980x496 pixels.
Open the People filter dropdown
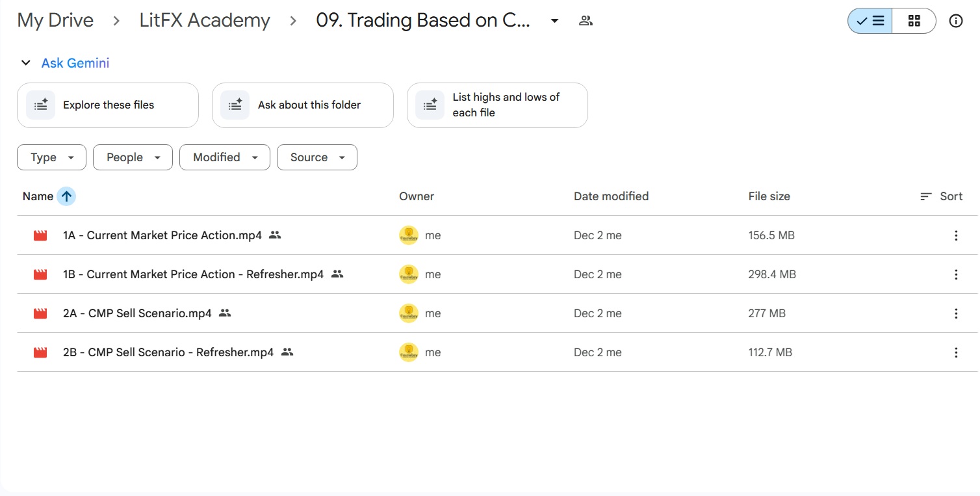(x=133, y=157)
